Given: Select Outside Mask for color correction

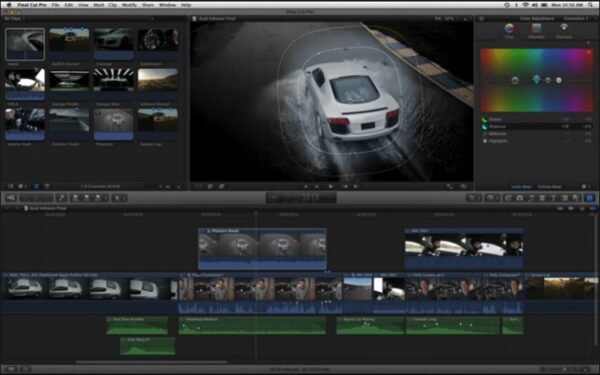Looking at the screenshot, I should pyautogui.click(x=549, y=187).
